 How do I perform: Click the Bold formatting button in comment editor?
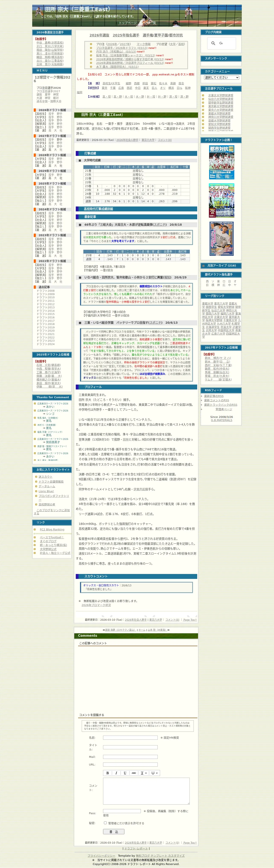point(108,773)
